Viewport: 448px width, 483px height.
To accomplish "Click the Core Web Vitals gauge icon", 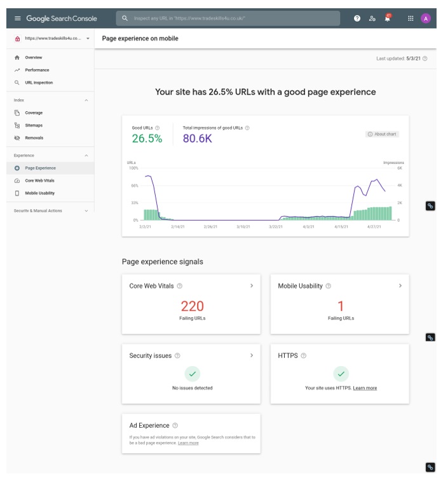I will click(x=17, y=181).
